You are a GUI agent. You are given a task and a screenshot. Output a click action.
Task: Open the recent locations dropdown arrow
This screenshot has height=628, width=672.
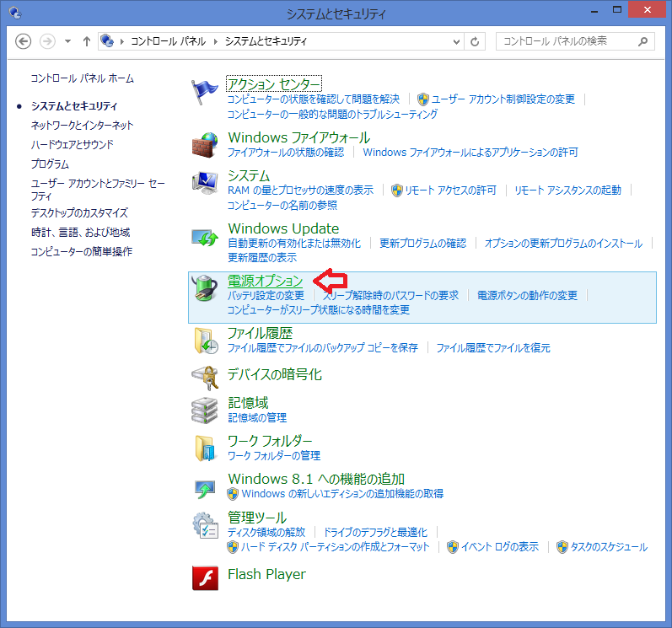coord(67,41)
